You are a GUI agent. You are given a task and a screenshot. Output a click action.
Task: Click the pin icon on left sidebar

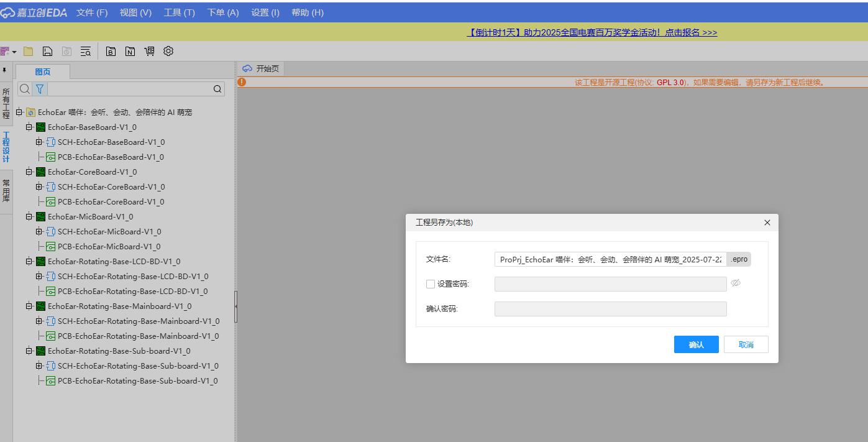tap(5, 70)
